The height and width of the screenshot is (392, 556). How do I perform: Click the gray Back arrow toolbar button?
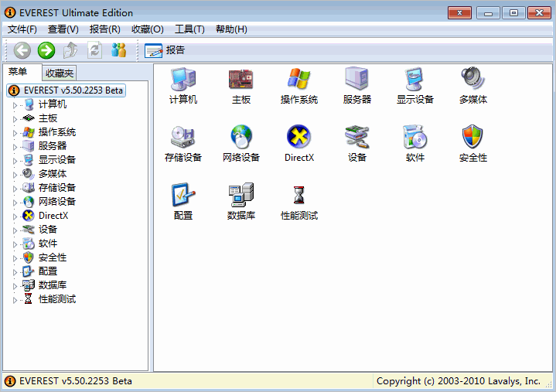point(22,50)
